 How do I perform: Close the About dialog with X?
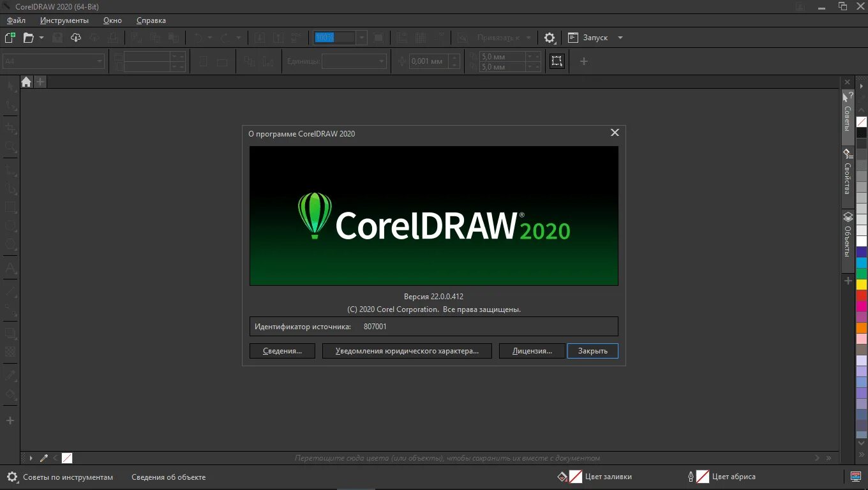tap(615, 133)
